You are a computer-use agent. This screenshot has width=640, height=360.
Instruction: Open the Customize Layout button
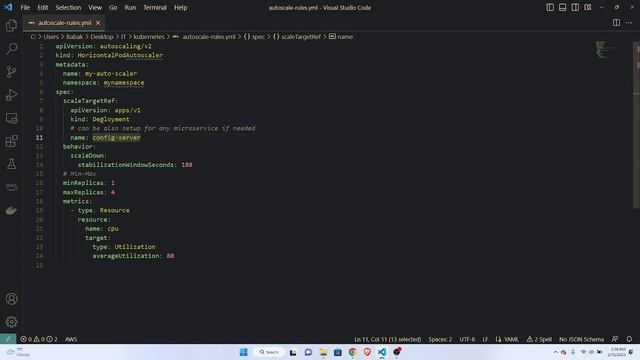click(588, 7)
